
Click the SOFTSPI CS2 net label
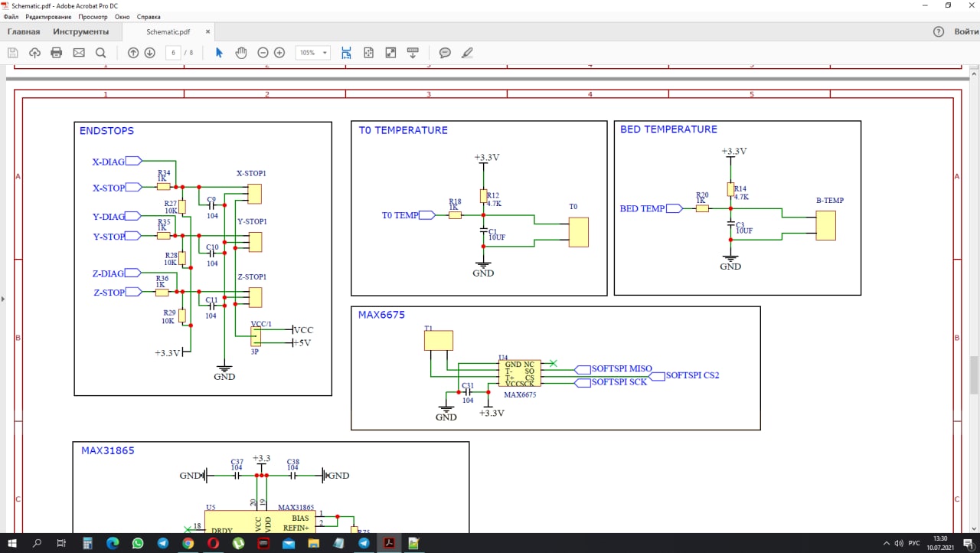tap(692, 375)
